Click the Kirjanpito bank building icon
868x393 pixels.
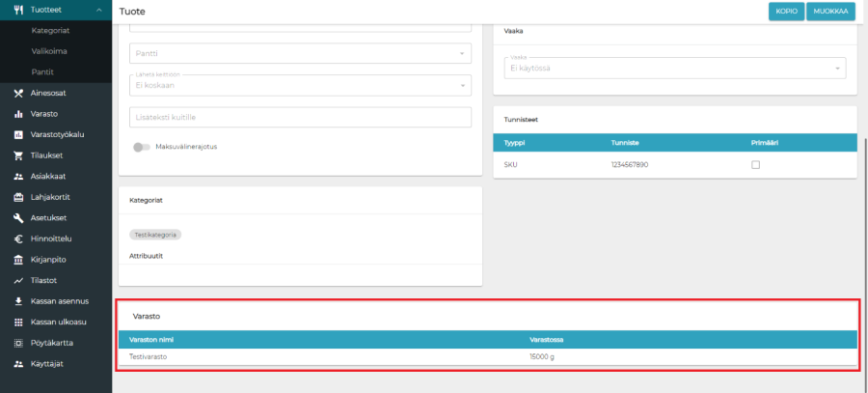(18, 260)
